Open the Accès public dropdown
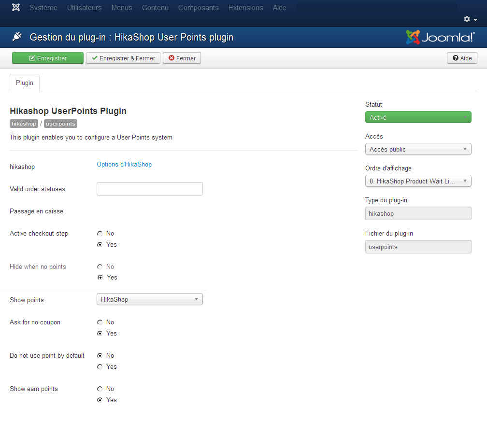This screenshot has width=487, height=448. 418,149
